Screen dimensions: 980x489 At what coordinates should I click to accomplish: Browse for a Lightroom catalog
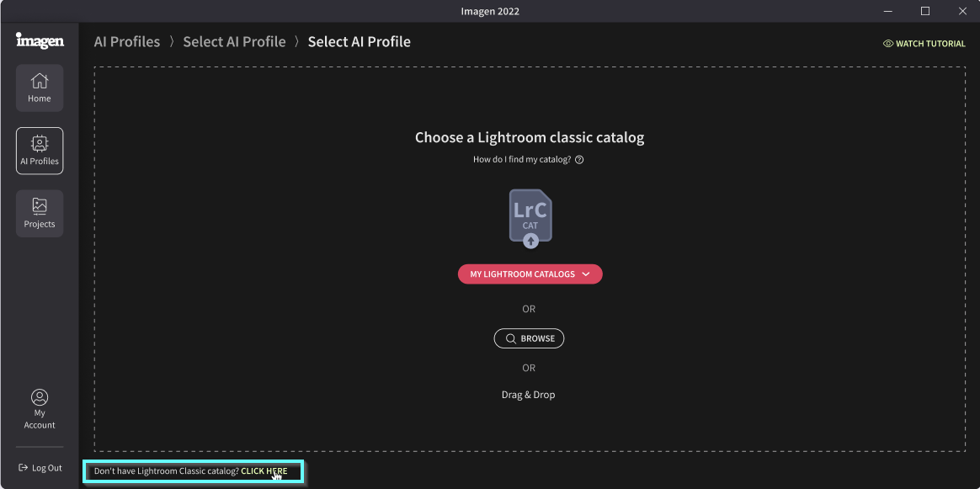point(529,338)
